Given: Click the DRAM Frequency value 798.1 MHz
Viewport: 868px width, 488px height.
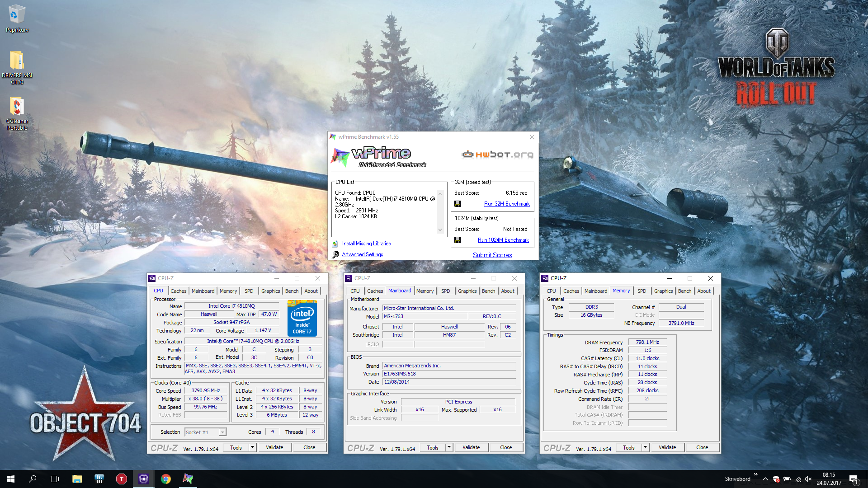Looking at the screenshot, I should point(647,343).
